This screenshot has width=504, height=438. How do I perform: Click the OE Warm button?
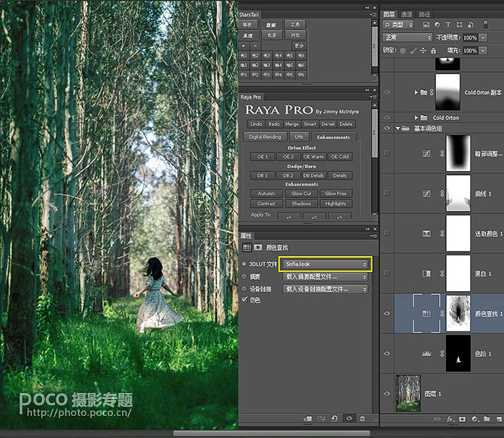click(x=313, y=157)
